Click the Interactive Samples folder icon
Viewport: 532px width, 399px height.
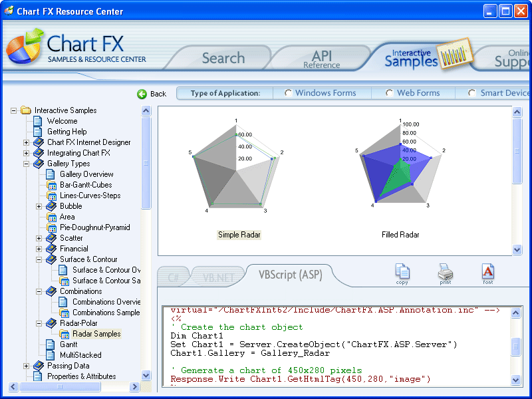(x=26, y=110)
